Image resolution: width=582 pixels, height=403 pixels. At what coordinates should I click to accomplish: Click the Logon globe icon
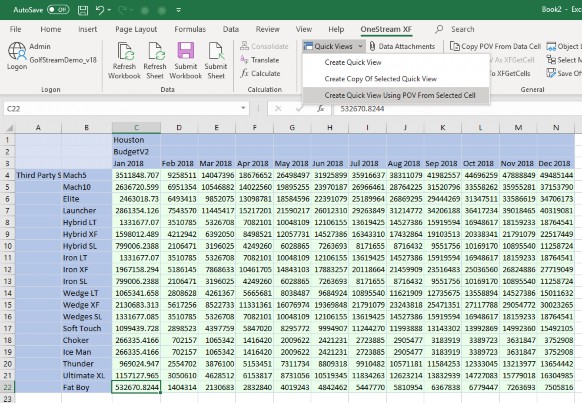(x=17, y=51)
